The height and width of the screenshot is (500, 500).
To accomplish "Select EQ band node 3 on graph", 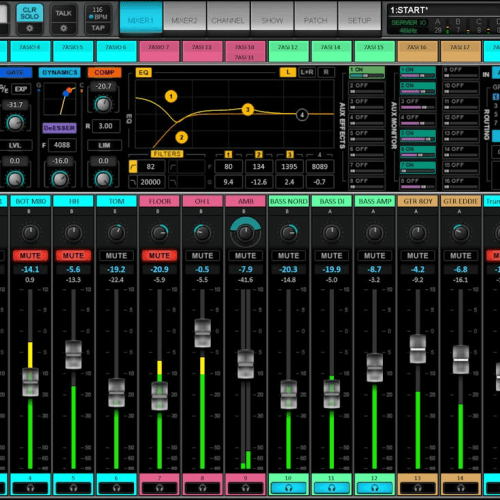I will point(248,109).
